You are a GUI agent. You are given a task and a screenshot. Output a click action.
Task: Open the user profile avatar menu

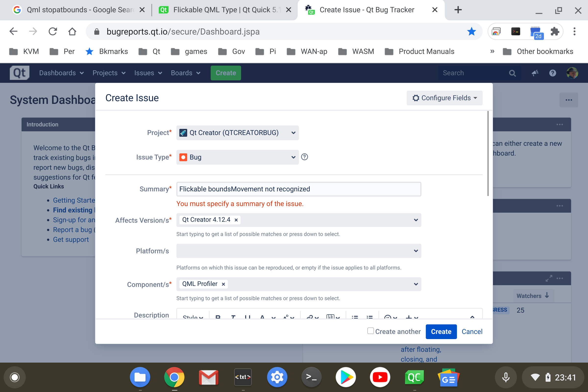[x=572, y=73]
